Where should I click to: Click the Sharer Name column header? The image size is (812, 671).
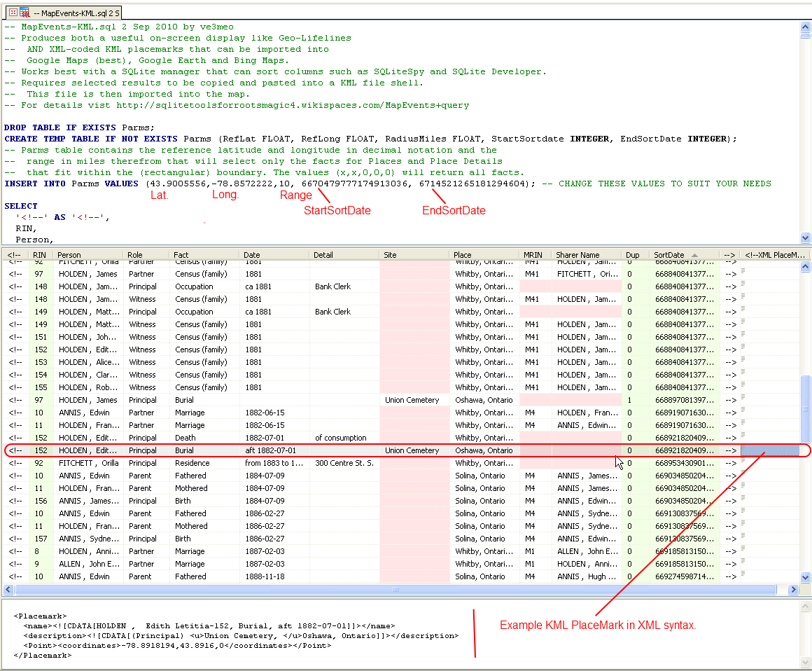[x=586, y=255]
